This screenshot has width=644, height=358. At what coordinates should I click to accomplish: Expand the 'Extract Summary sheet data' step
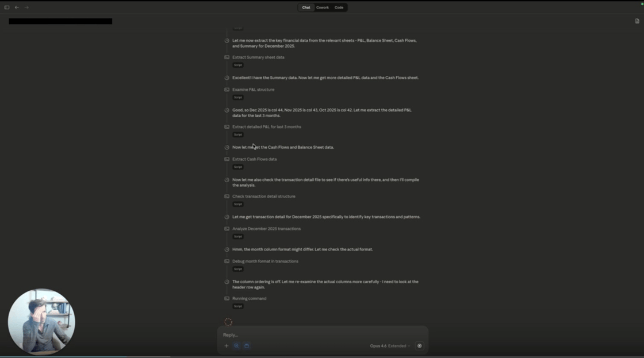[x=258, y=57]
